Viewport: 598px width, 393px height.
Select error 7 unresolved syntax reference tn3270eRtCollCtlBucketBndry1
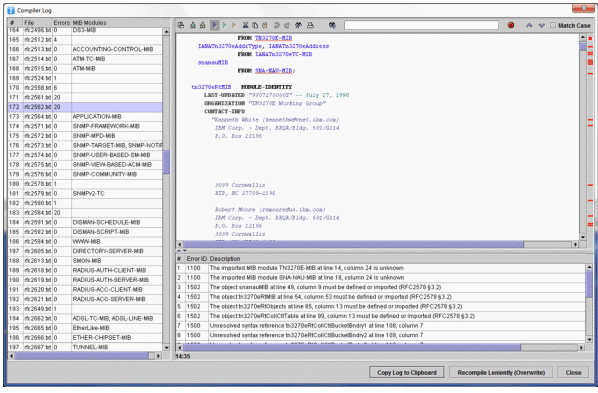click(381, 325)
